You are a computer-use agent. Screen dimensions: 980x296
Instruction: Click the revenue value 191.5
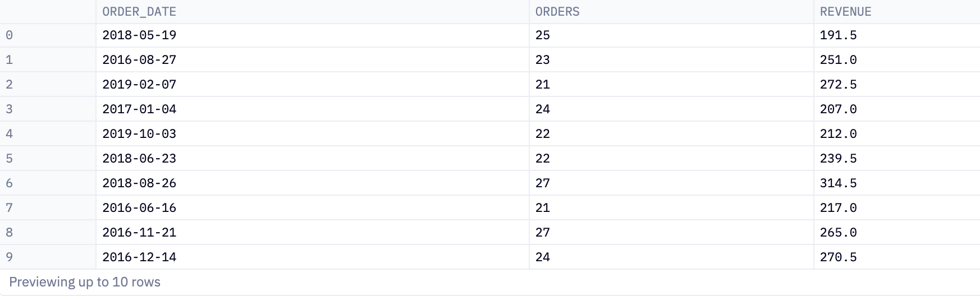pos(838,35)
